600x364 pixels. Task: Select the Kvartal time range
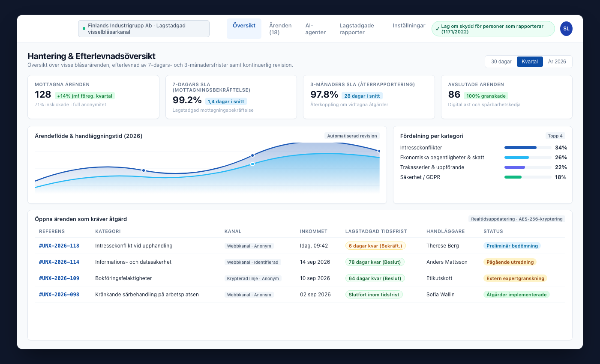pos(530,62)
